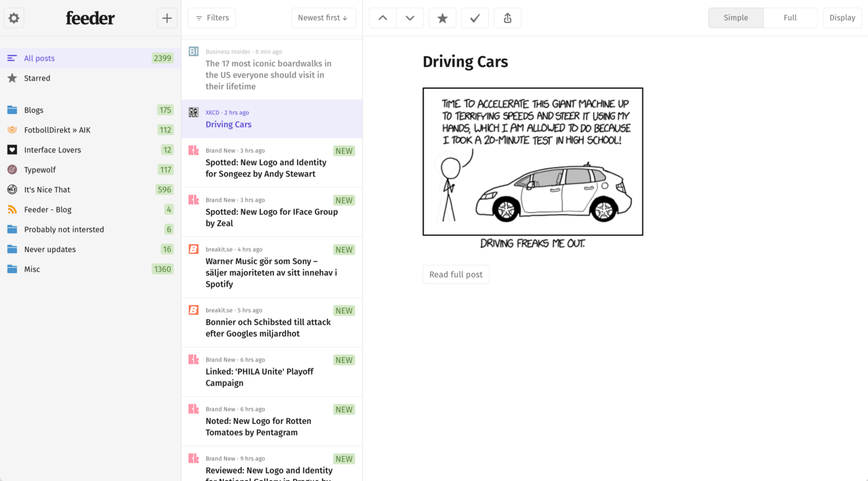The width and height of the screenshot is (868, 481).
Task: Switch to Simple view mode
Action: [736, 18]
